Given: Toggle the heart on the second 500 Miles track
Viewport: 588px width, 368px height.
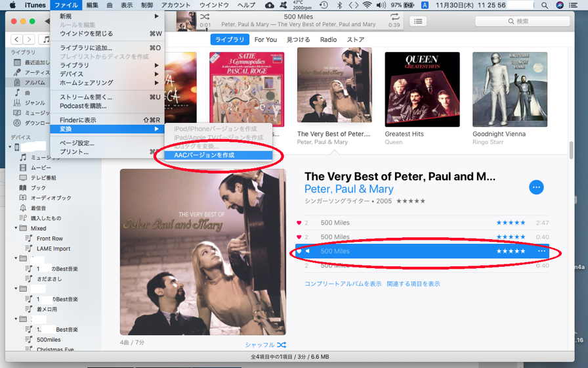Looking at the screenshot, I should [299, 237].
